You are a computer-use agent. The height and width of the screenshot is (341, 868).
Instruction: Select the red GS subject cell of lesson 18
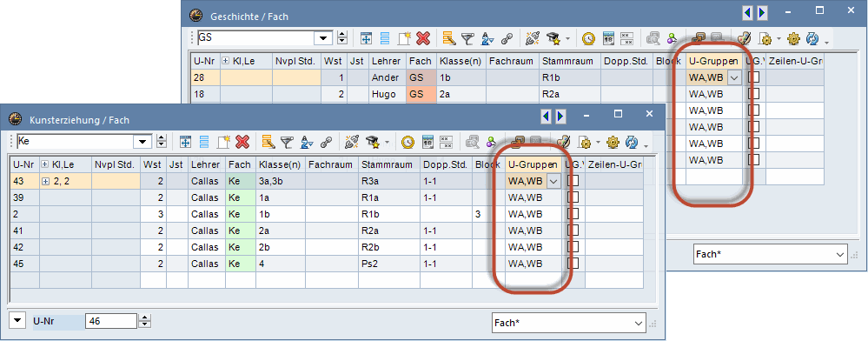(421, 94)
